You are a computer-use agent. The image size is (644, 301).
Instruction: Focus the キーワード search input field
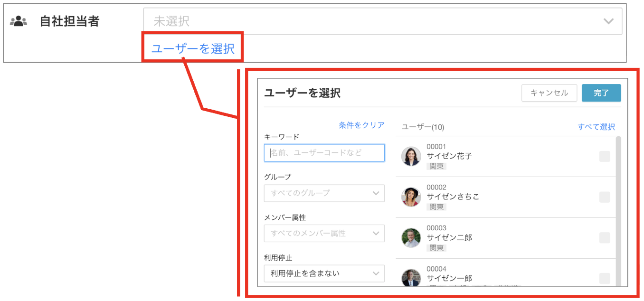point(324,153)
